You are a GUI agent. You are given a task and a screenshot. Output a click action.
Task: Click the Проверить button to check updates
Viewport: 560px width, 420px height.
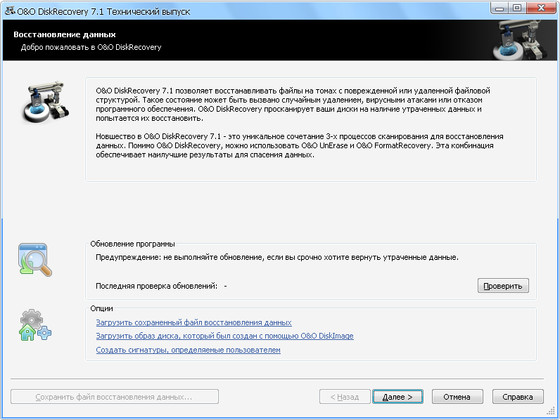coord(503,286)
